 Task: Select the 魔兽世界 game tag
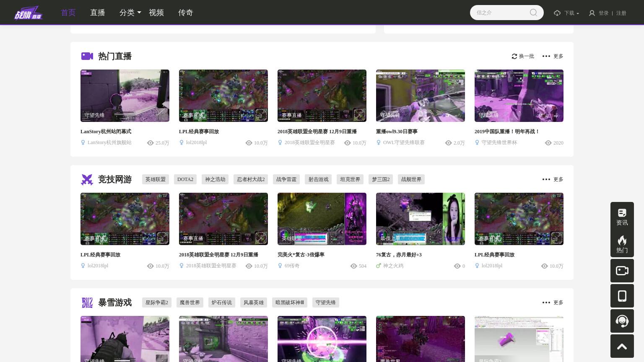[190, 303]
